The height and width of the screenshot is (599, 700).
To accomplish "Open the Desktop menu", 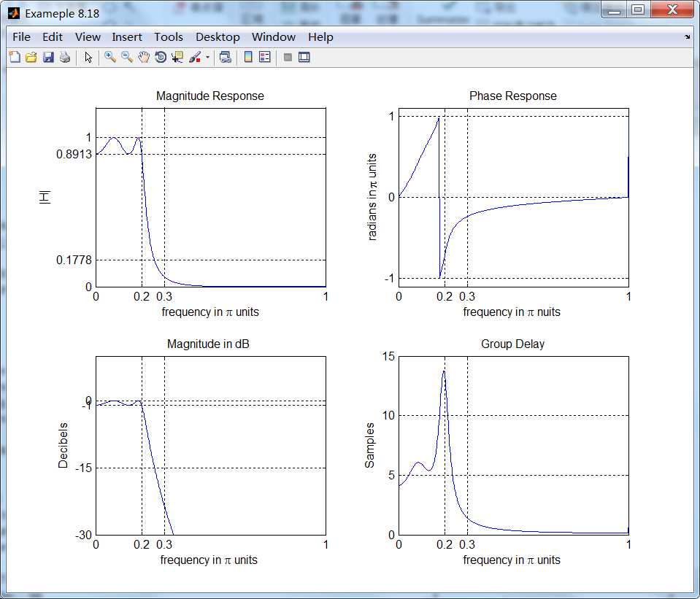I will (x=218, y=37).
